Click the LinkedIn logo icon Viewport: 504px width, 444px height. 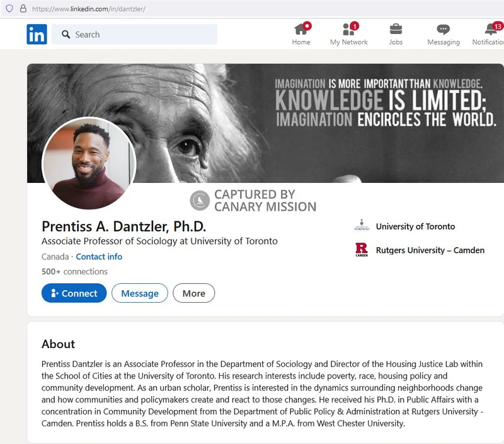pyautogui.click(x=37, y=34)
